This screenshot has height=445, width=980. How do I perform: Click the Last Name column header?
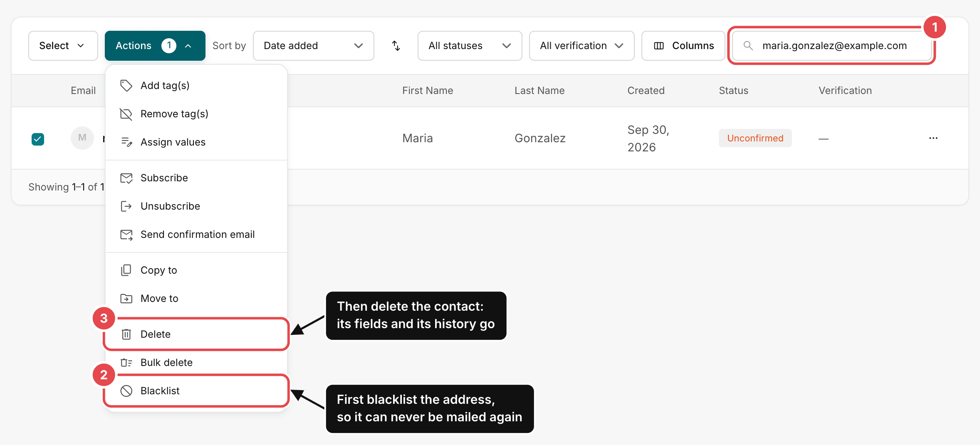[x=539, y=91]
